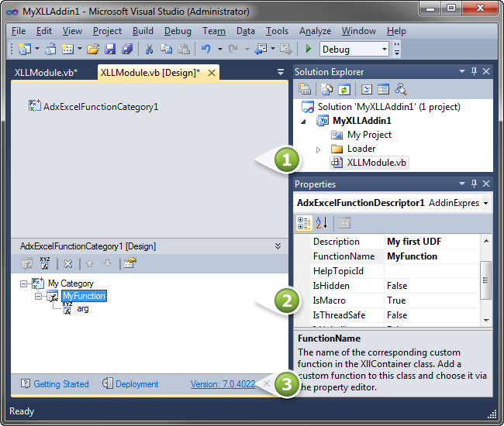Click the Open File folder icon
This screenshot has height=426, width=504.
[x=93, y=49]
